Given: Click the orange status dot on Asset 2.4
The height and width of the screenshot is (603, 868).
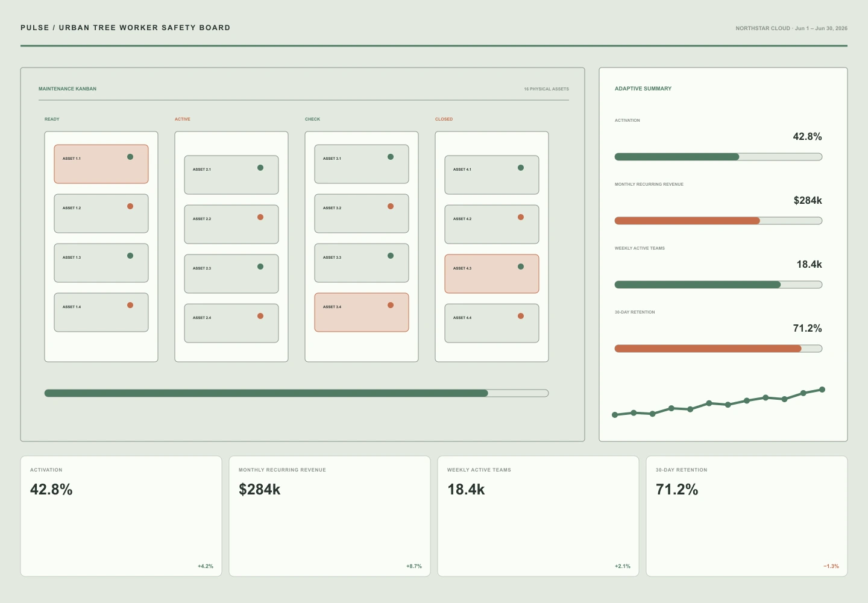Looking at the screenshot, I should [x=260, y=316].
